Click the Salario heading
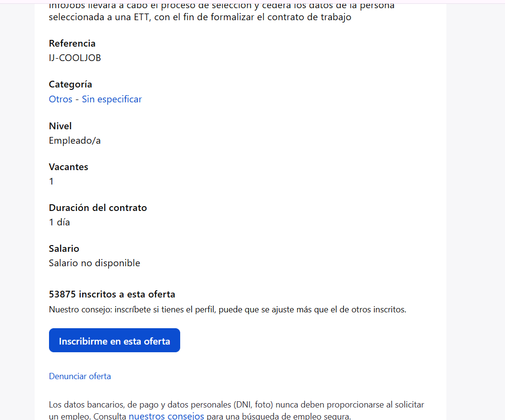Viewport: 505px width, 420px height. coord(64,248)
